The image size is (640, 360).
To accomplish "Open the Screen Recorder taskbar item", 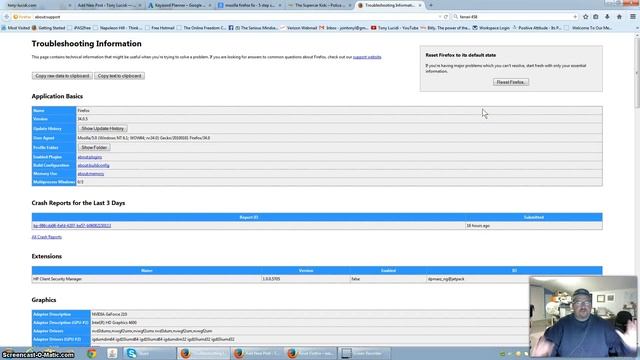I will [364, 353].
